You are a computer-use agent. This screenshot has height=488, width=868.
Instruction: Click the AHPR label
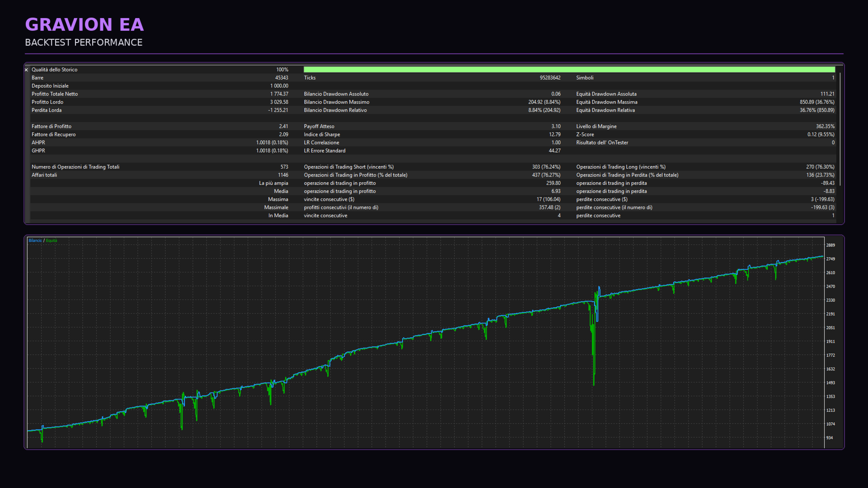pos(38,143)
